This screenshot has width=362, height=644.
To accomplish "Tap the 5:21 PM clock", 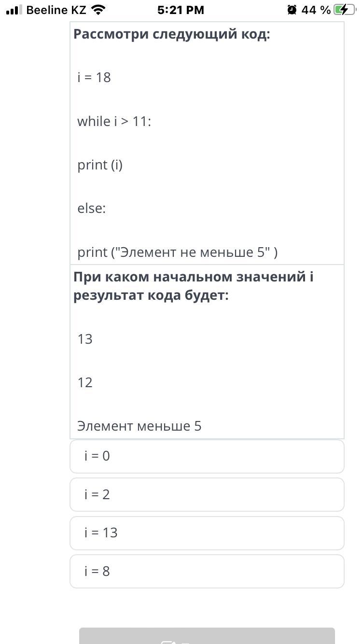I will (181, 10).
